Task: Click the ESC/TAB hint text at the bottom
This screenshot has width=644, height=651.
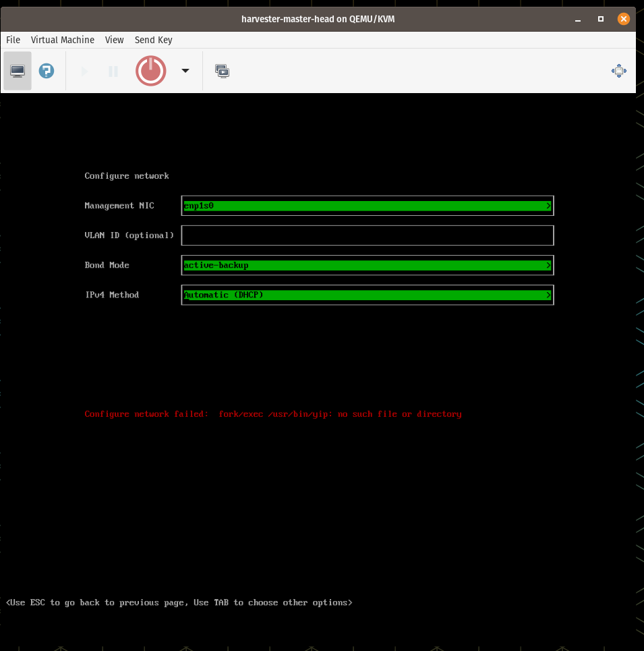Action: tap(179, 602)
